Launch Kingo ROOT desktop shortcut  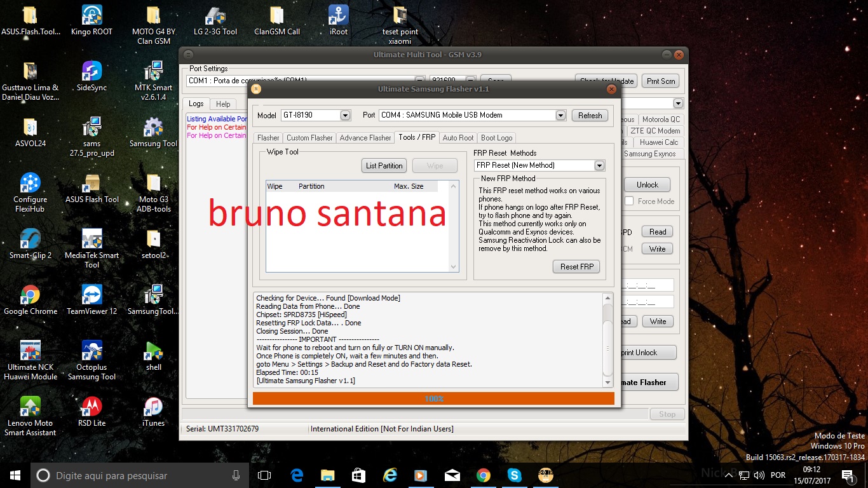pyautogui.click(x=92, y=21)
